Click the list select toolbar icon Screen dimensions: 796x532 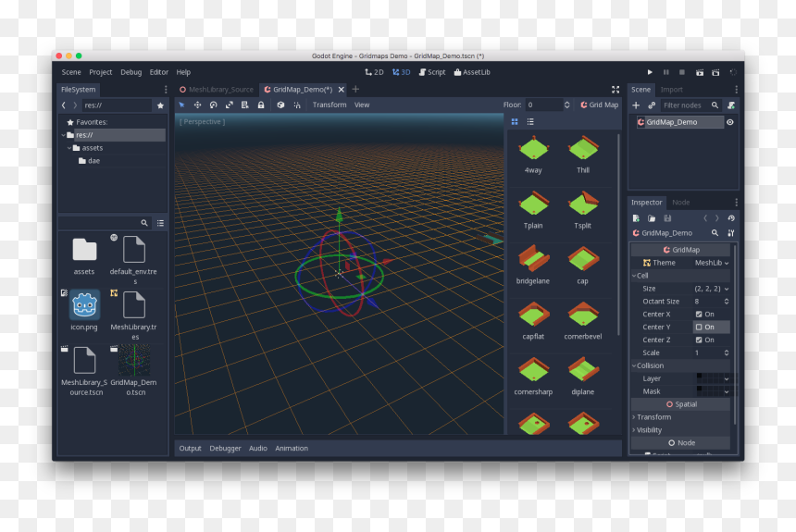point(244,105)
